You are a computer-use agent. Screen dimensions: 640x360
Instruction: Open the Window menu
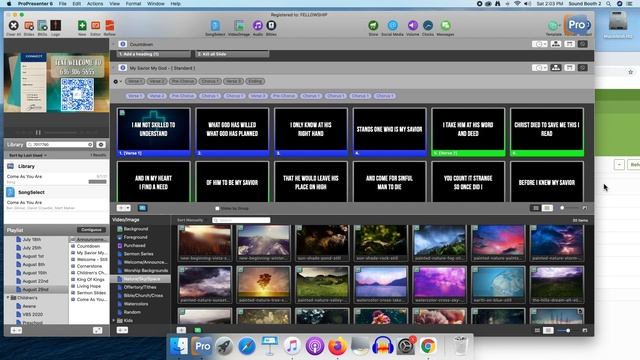(x=156, y=4)
